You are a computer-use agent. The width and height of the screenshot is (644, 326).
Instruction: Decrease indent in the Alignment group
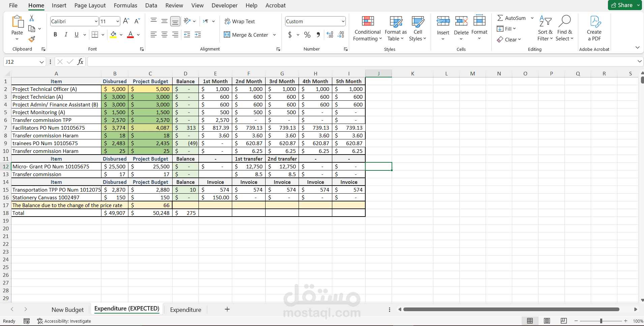(x=187, y=34)
